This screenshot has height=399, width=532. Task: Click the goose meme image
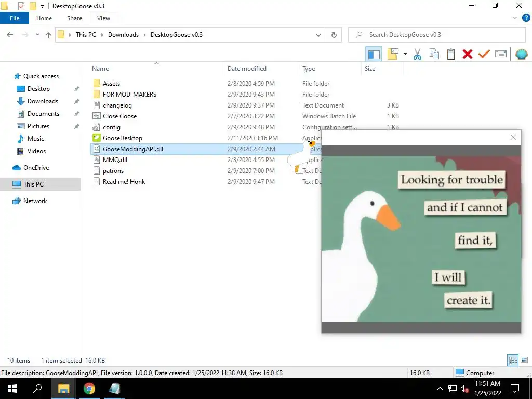[x=421, y=239]
